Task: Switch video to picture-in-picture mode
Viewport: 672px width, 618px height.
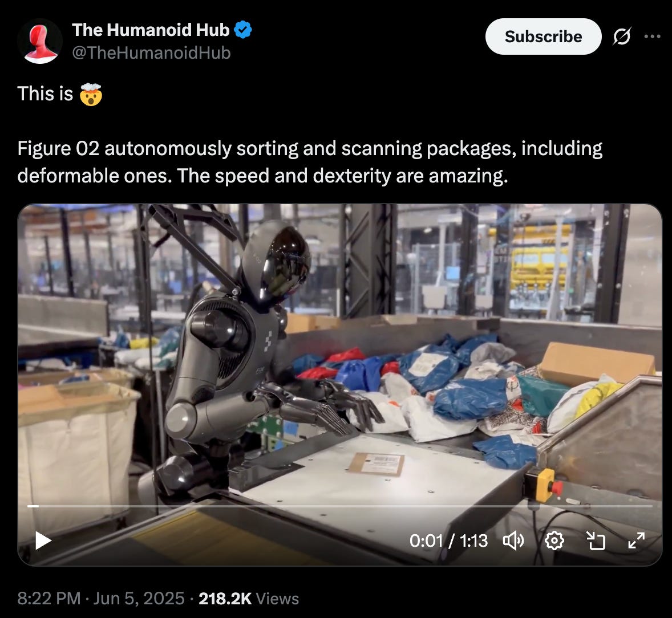Action: [596, 540]
